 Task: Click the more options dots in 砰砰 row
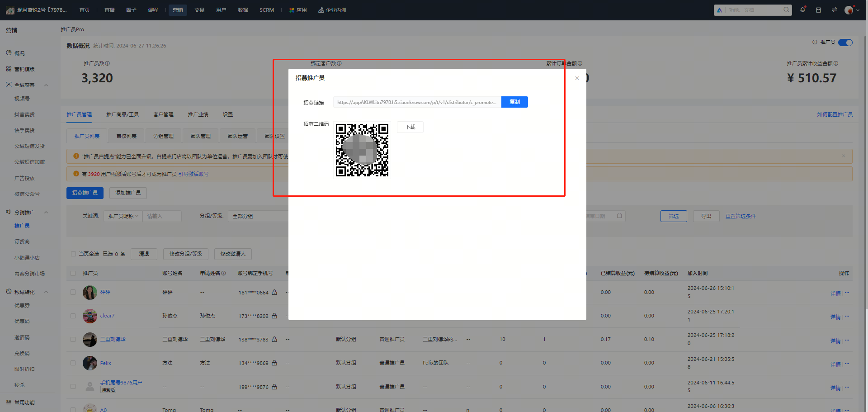coord(847,293)
